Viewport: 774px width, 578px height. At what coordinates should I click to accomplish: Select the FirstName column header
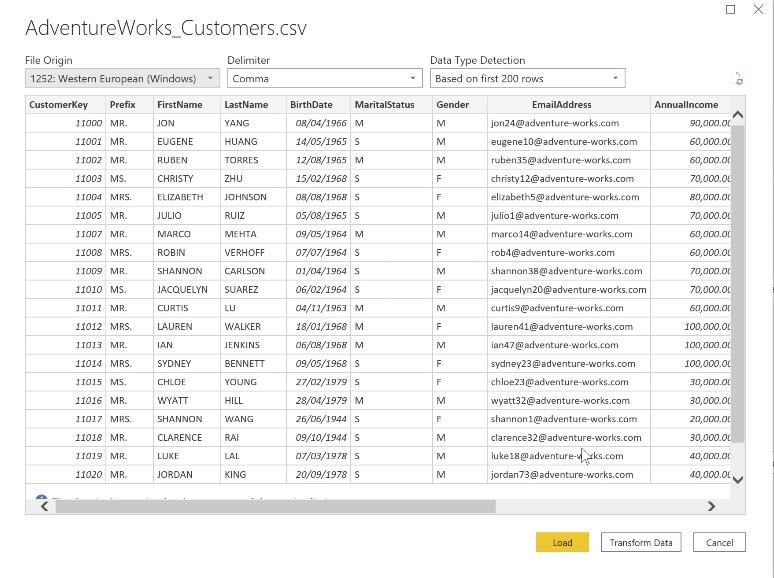pyautogui.click(x=187, y=105)
